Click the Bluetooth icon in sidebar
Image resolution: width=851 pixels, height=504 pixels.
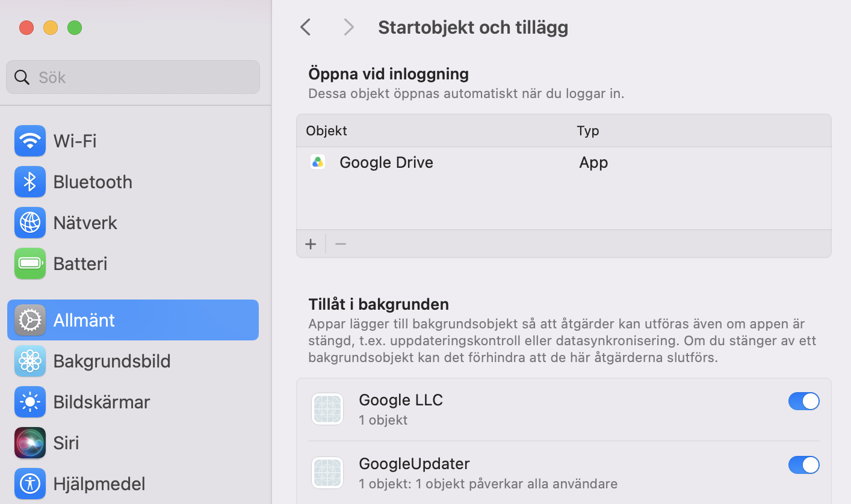30,182
